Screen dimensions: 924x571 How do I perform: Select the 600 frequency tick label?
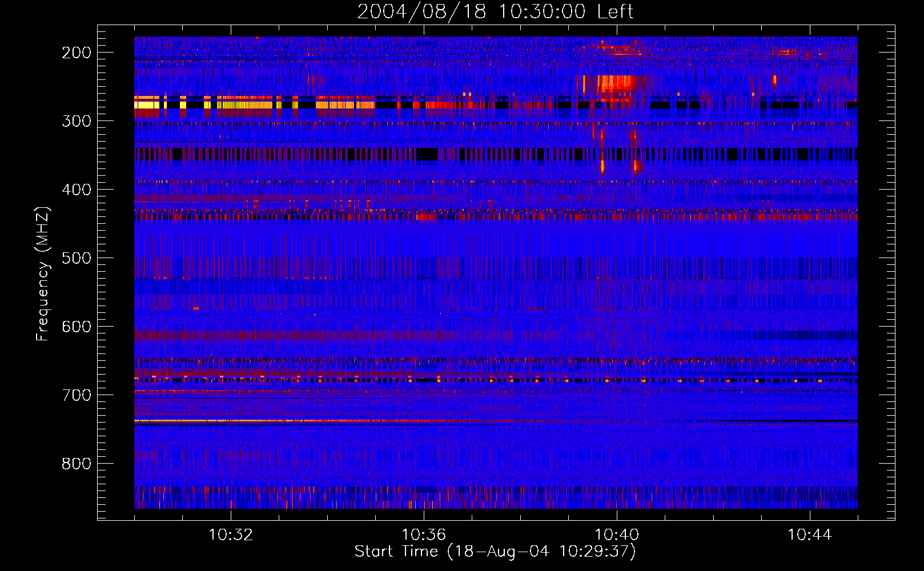tap(77, 327)
